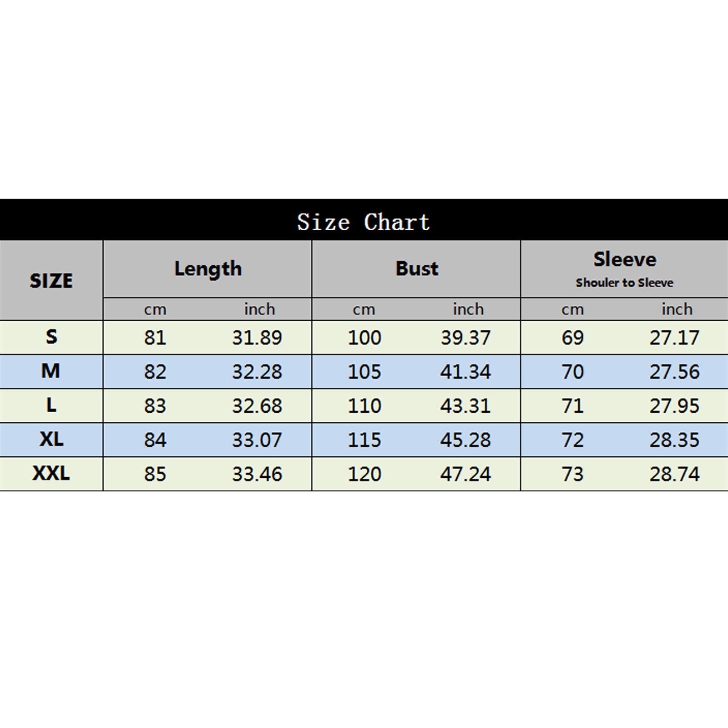728x728 pixels.
Task: Click the L size row label
Action: [x=51, y=405]
